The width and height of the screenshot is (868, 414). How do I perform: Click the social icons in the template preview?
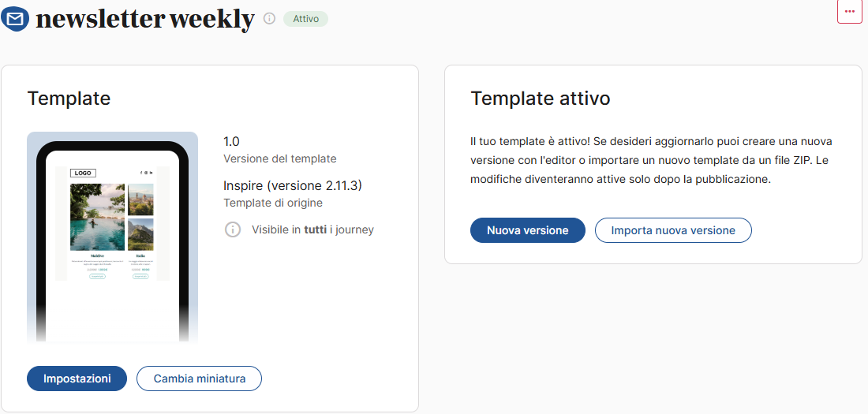click(147, 173)
